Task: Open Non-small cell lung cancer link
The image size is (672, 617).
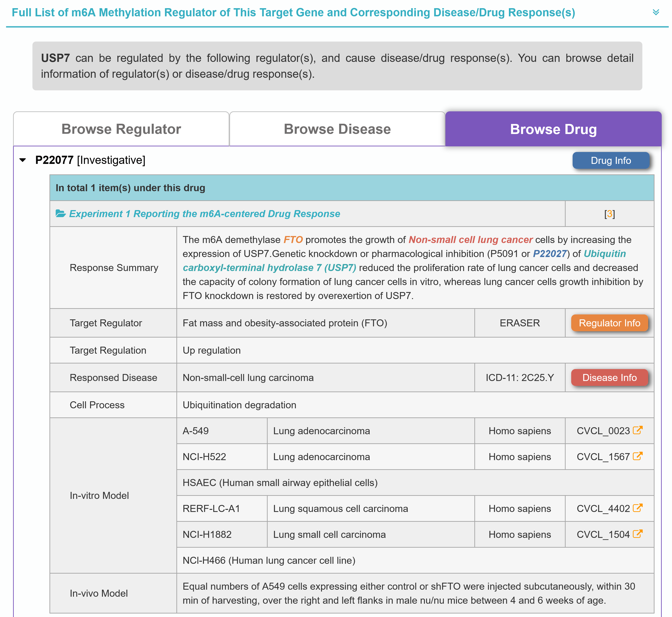Action: coord(470,240)
